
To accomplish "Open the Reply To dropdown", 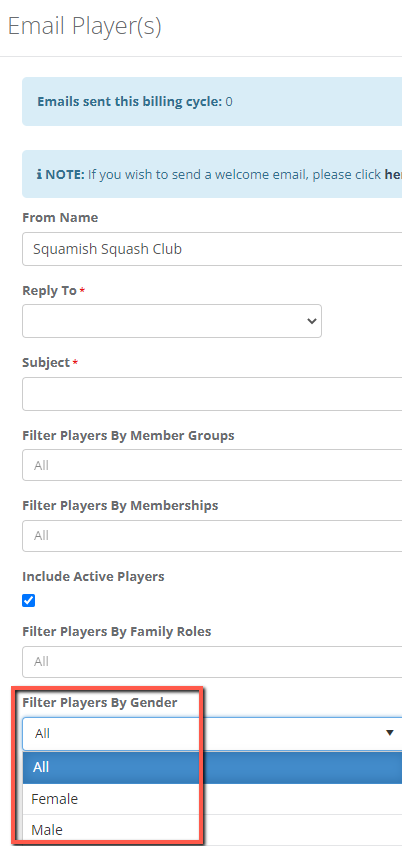I will click(x=172, y=321).
